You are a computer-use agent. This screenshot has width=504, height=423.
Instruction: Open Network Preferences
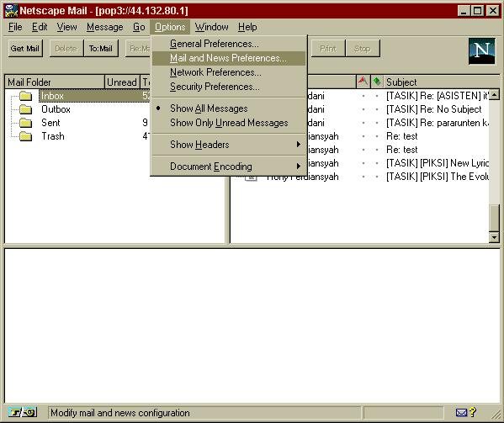tap(228, 72)
